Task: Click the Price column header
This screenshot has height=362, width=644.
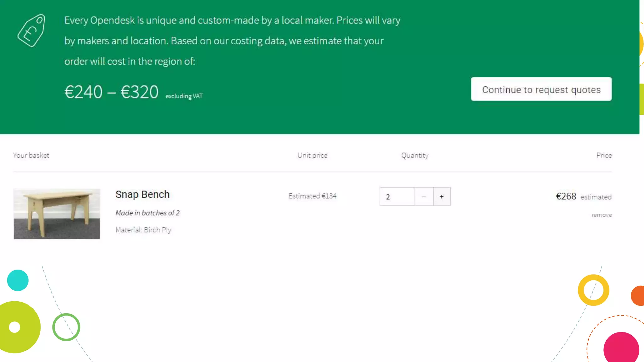Action: (604, 155)
